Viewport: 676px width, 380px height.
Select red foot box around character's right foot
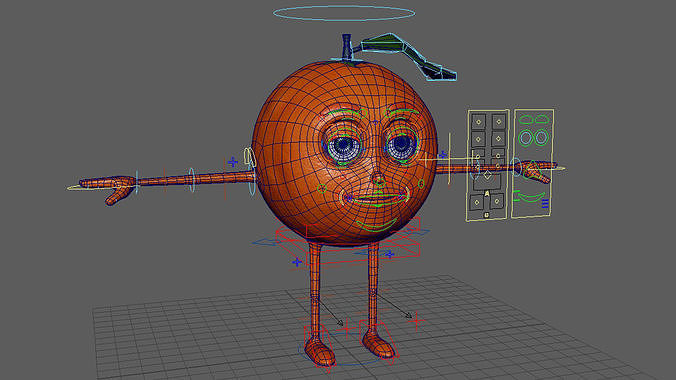click(319, 348)
